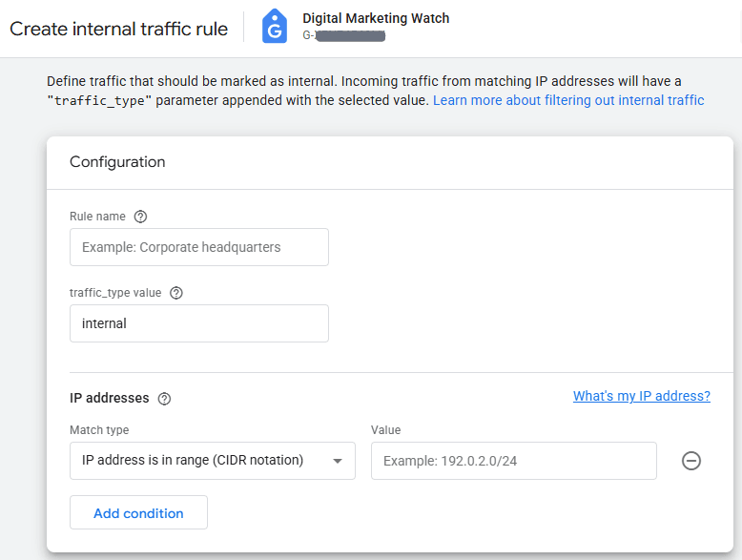Click the Match type label
The image size is (742, 560).
99,430
